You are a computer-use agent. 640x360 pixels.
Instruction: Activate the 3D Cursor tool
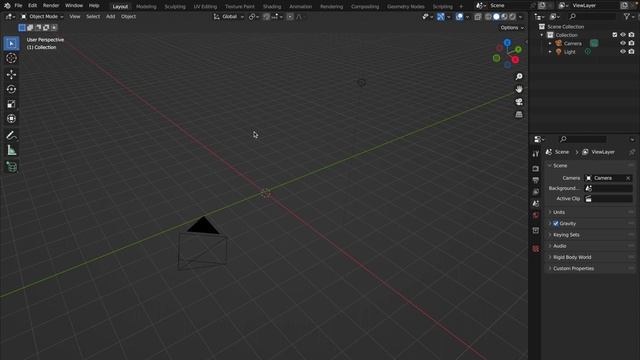click(11, 58)
